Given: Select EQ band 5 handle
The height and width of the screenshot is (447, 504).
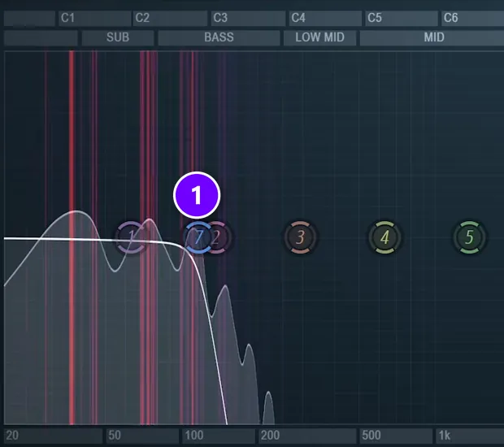Looking at the screenshot, I should tap(469, 237).
